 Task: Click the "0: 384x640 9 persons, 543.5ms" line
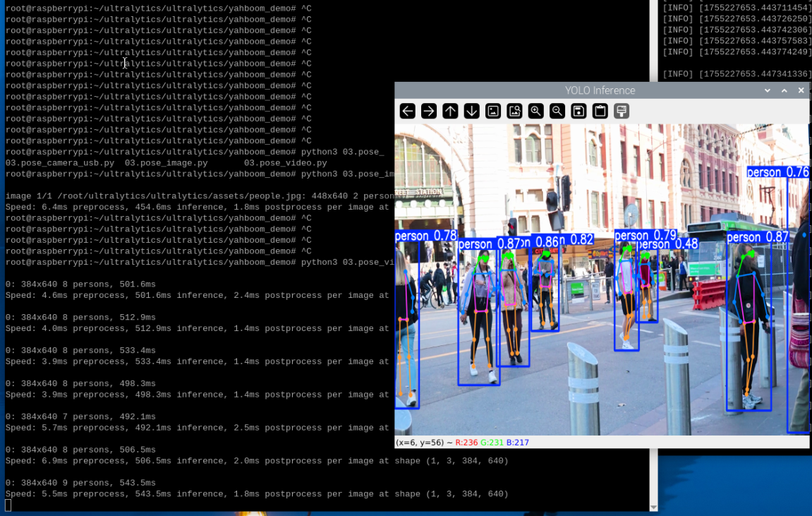click(80, 483)
